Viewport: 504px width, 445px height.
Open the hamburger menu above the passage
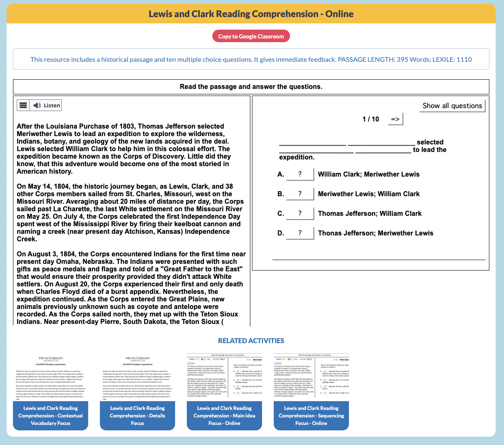[x=23, y=105]
